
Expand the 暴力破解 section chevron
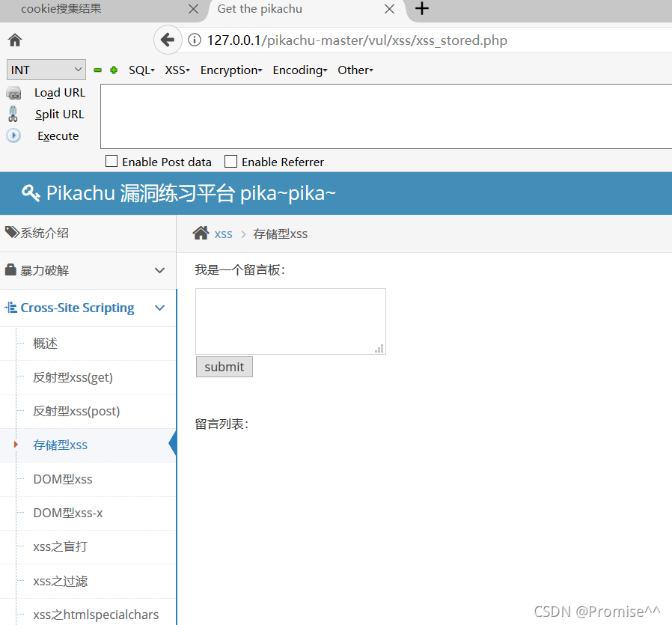click(x=160, y=270)
